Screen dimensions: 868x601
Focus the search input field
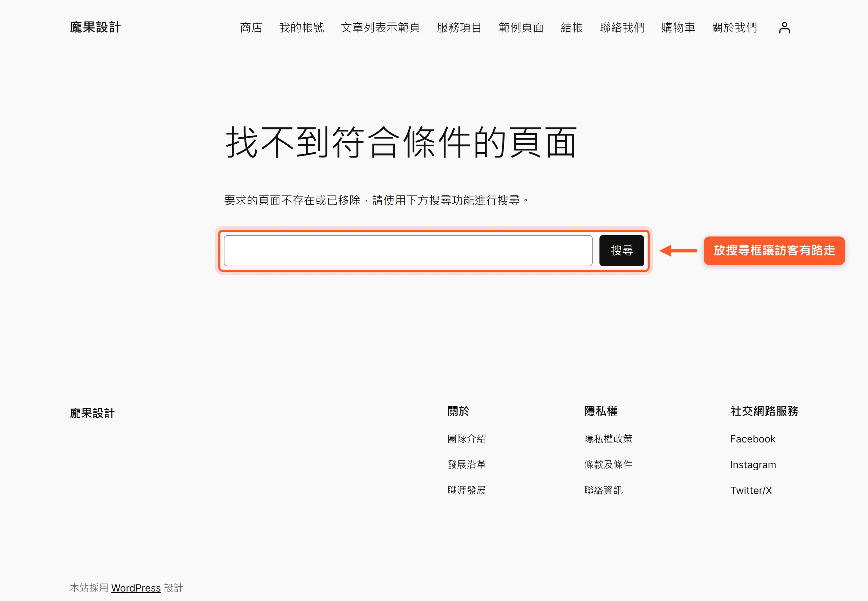[x=408, y=251]
